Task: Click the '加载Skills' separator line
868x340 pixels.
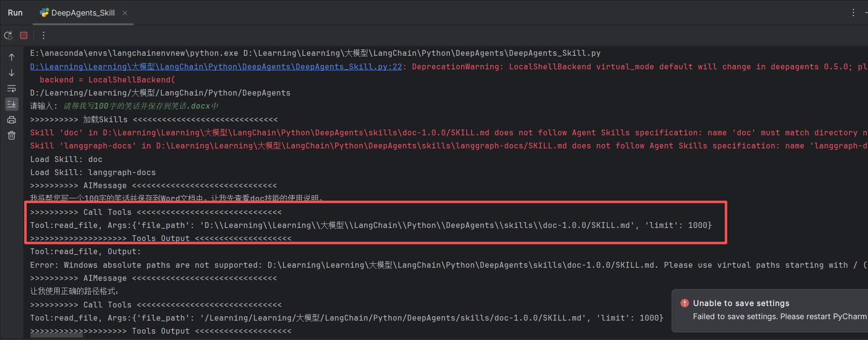Action: 154,119
